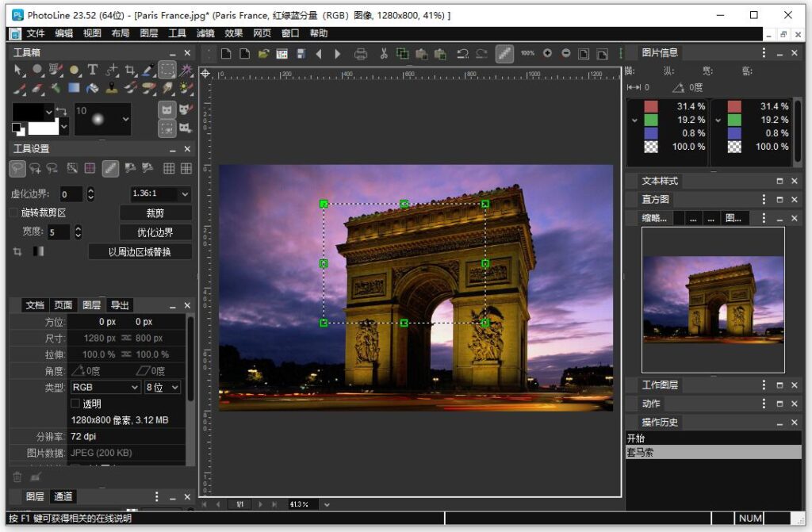Switch to the 通道 tab
The height and width of the screenshot is (532, 812).
click(61, 496)
